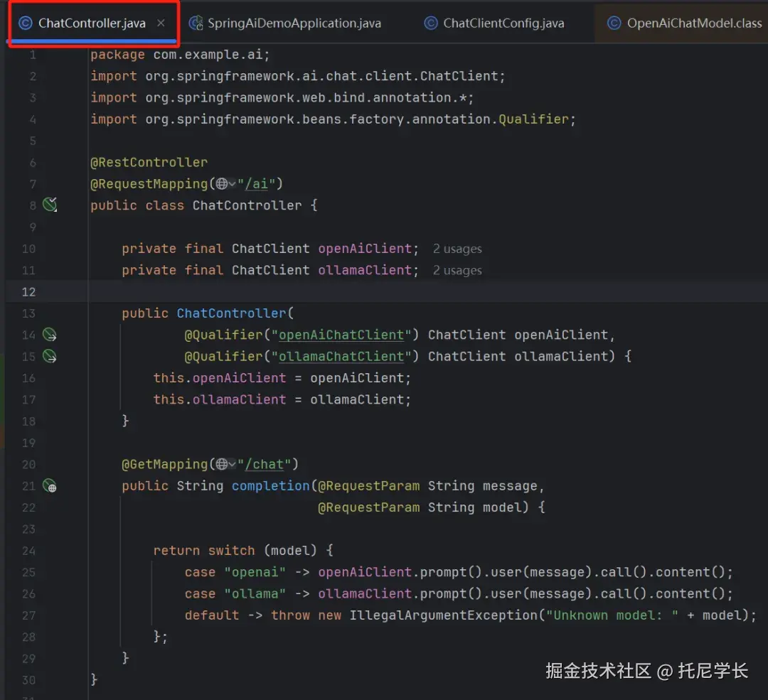The width and height of the screenshot is (768, 700).
Task: Switch to the ChatController.java tab
Action: [92, 23]
